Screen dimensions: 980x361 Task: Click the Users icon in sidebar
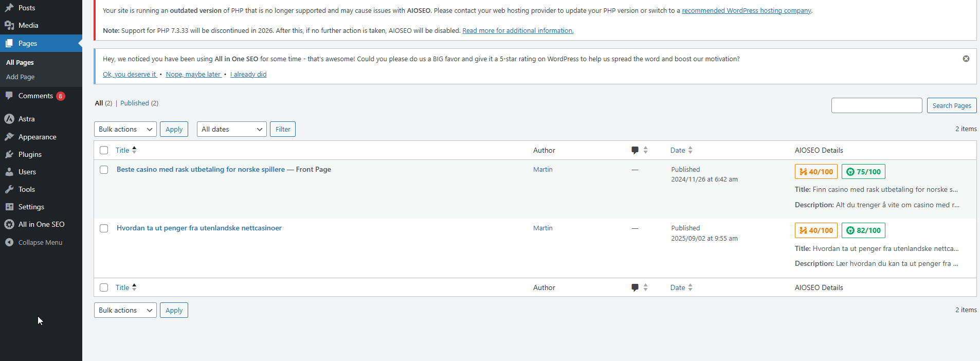(9, 172)
